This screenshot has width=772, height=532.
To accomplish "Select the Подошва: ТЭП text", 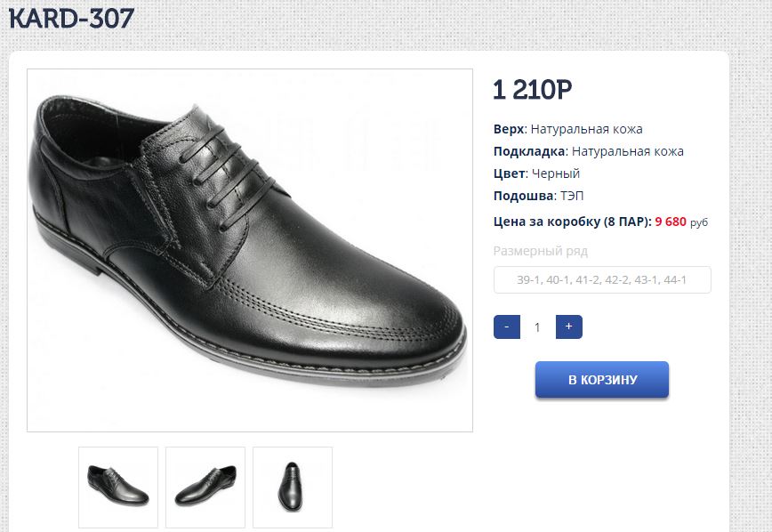I will (538, 196).
